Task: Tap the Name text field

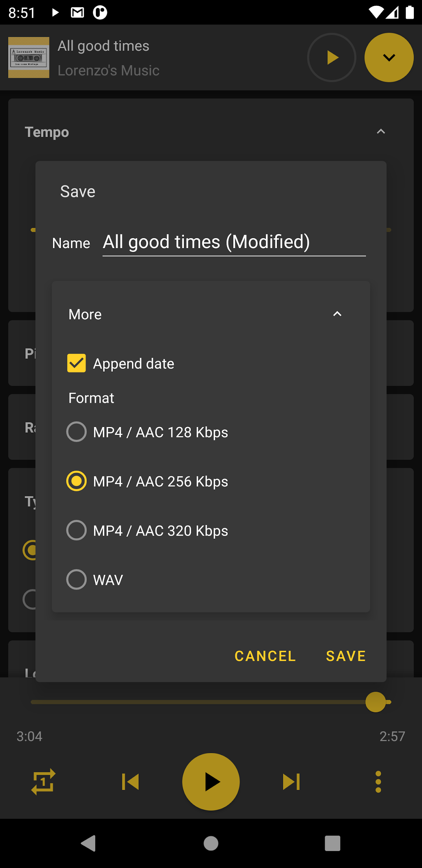Action: point(234,242)
